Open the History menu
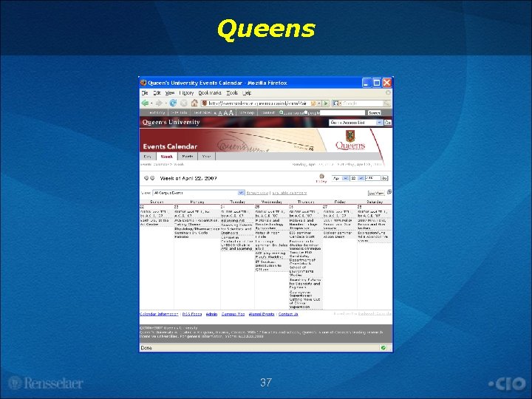Image resolution: width=532 pixels, height=399 pixels. (x=186, y=92)
